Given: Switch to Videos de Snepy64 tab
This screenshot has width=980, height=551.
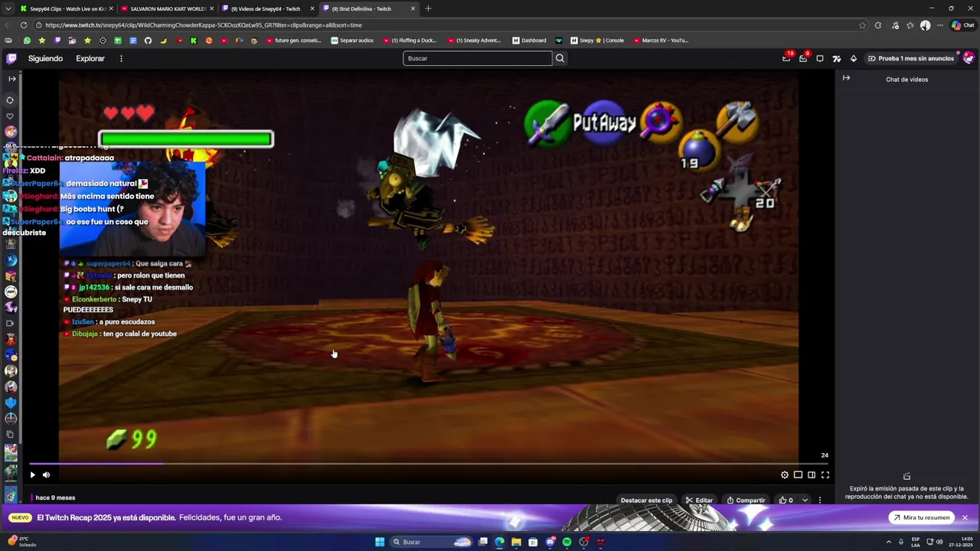Looking at the screenshot, I should click(x=268, y=8).
